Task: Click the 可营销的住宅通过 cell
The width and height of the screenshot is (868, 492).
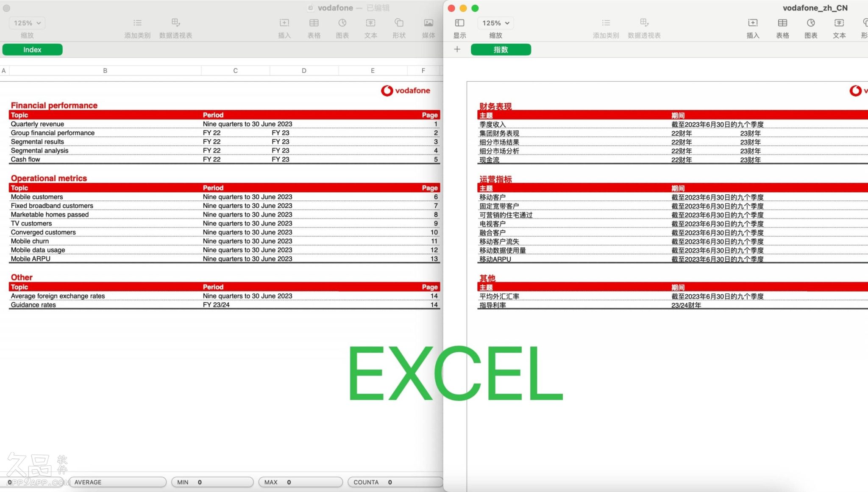Action: (506, 215)
